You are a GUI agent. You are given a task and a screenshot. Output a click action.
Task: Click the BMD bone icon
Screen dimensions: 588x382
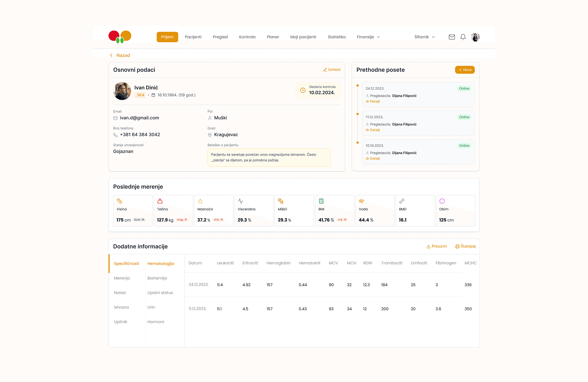[402, 201]
